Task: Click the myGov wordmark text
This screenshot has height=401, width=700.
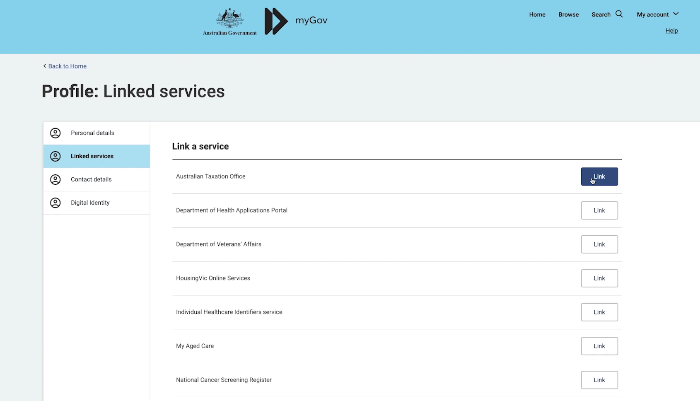Action: (311, 21)
